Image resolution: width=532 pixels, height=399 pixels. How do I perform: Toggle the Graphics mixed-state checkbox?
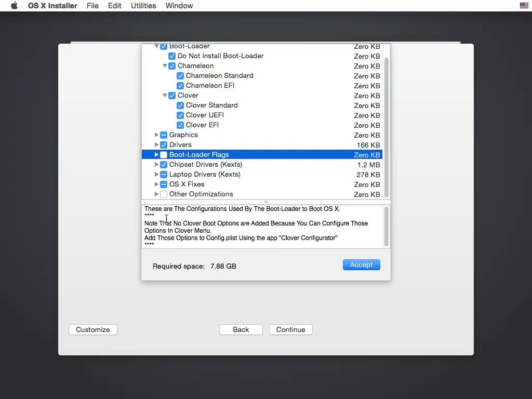[x=164, y=135]
